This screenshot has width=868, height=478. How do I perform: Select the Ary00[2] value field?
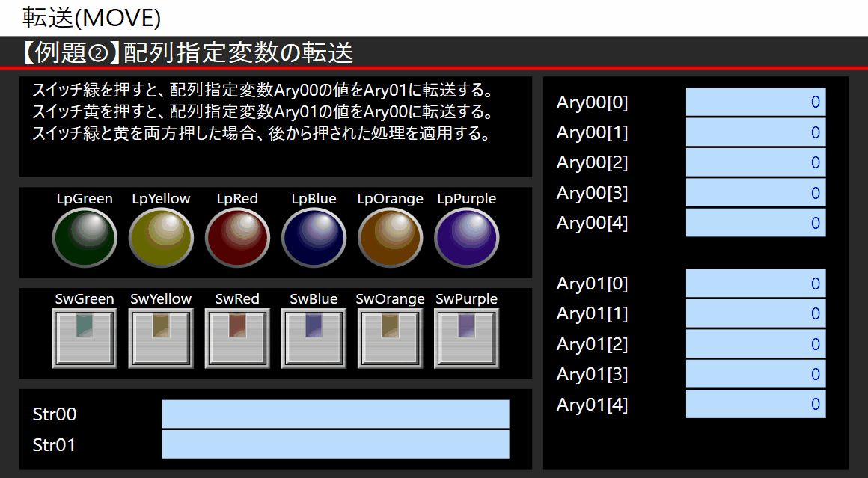point(756,162)
